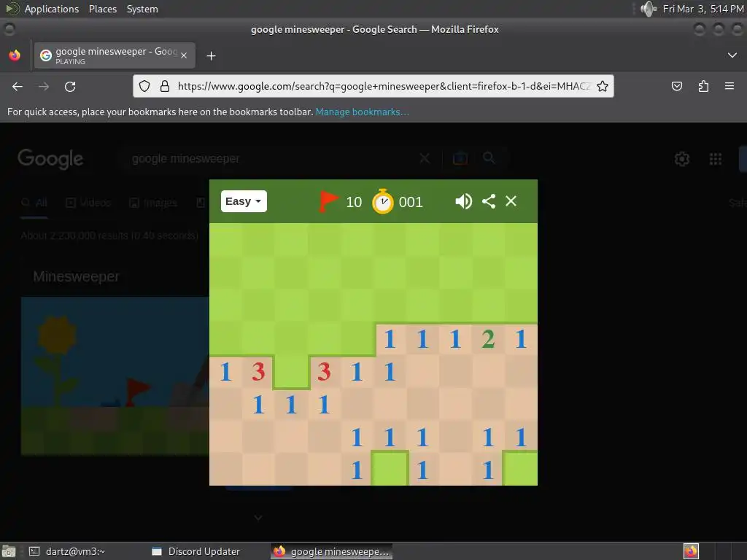Select the All search results tab
The image size is (747, 560).
click(x=34, y=203)
